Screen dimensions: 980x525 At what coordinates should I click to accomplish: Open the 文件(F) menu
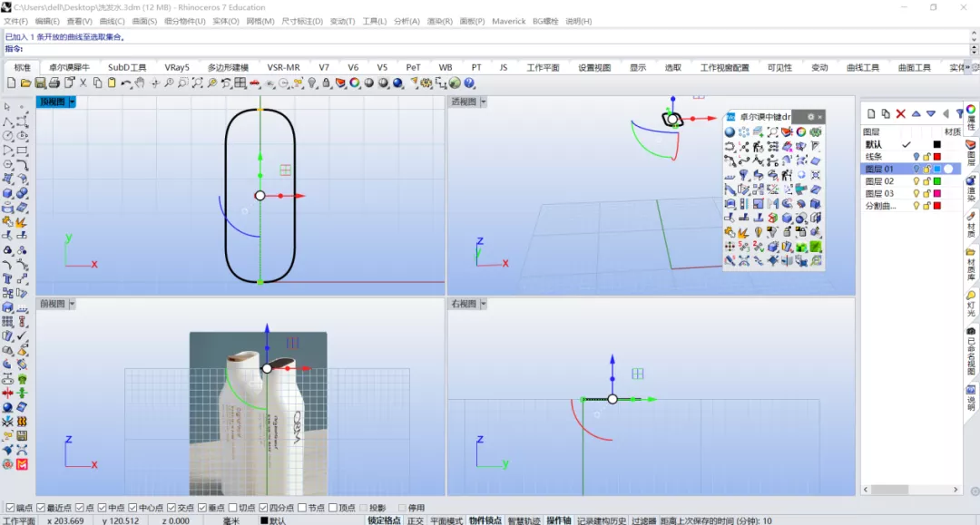point(15,21)
